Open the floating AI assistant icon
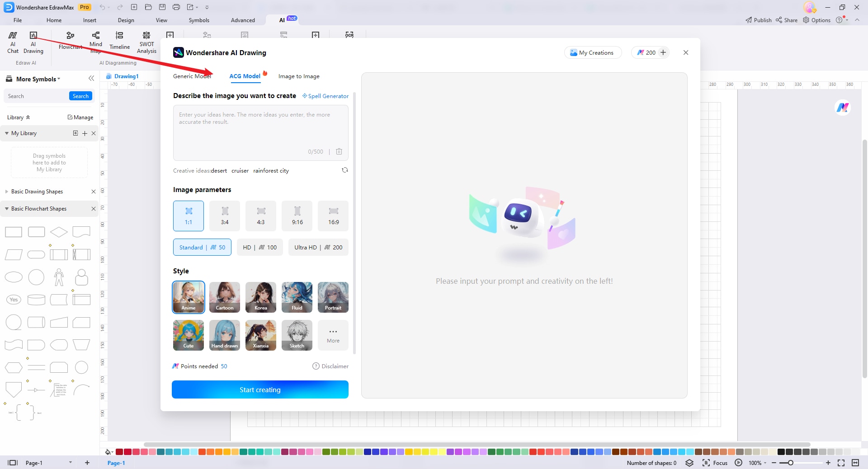 point(843,108)
